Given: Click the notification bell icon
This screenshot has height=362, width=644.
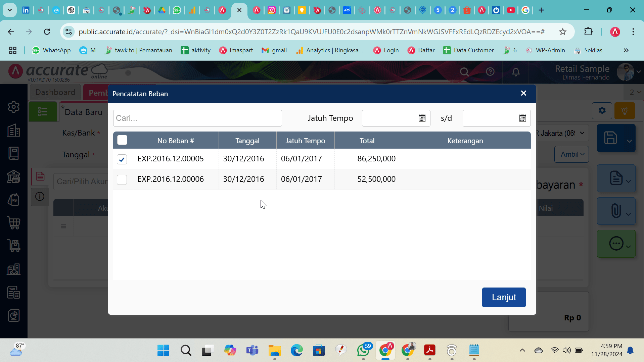Looking at the screenshot, I should (516, 72).
